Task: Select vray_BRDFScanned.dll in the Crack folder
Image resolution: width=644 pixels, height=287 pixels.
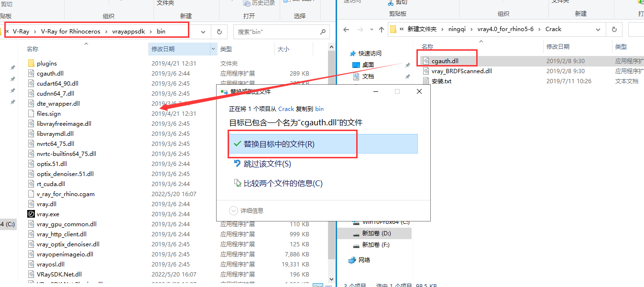Action: click(461, 71)
